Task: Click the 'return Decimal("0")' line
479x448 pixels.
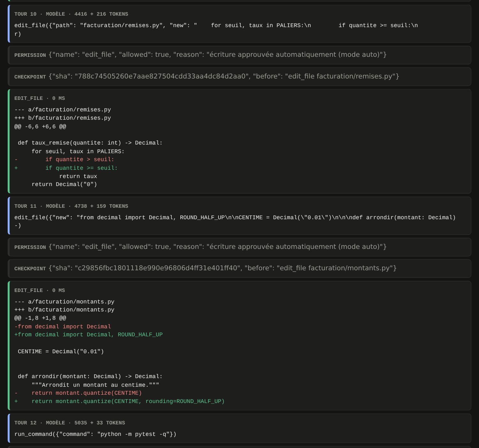Action: [x=64, y=184]
